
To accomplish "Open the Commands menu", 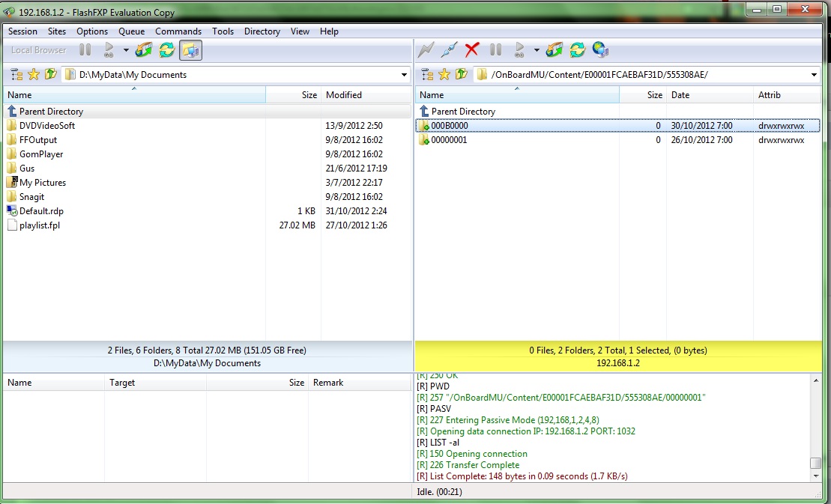I will click(178, 31).
